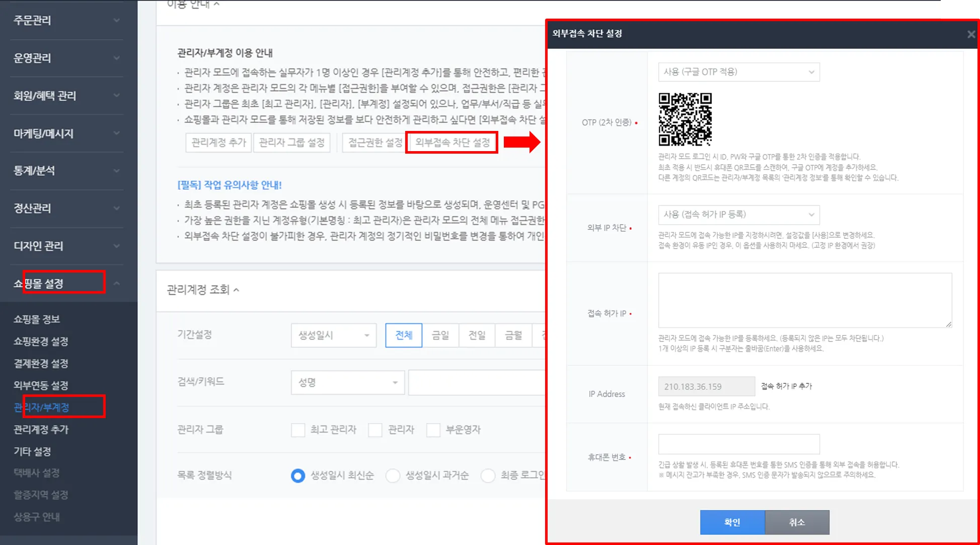Expand the 운영관리 sidebar menu chevron
Screen dimensions: 980x545
click(x=117, y=58)
